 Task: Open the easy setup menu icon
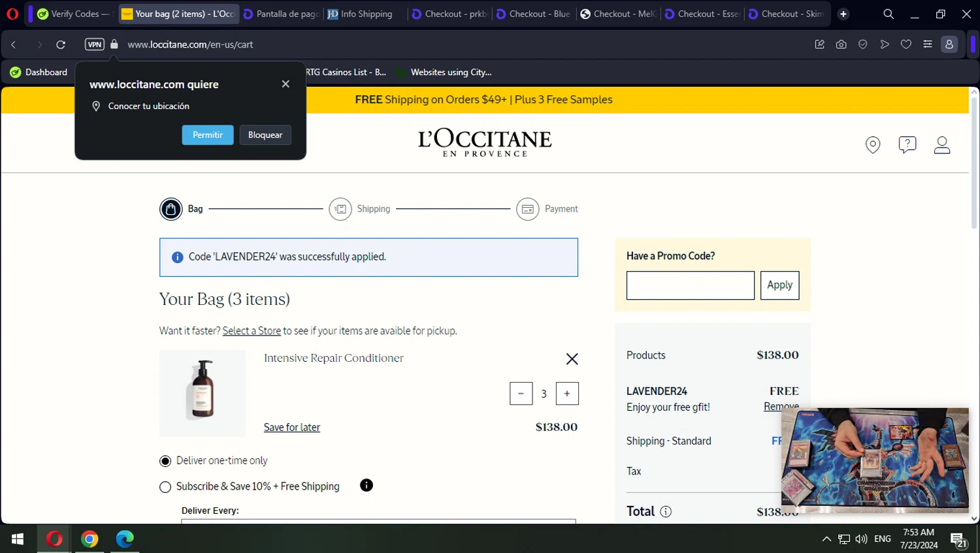tap(928, 44)
